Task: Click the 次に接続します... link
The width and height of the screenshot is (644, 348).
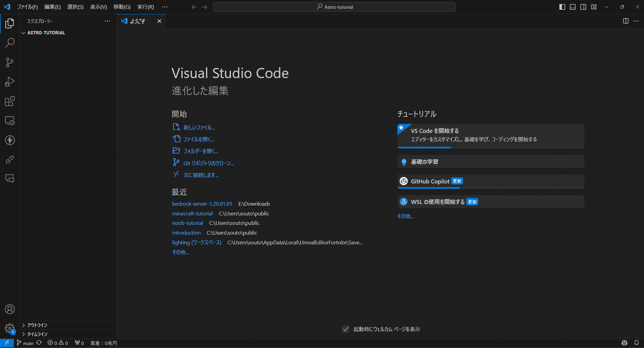Action: tap(201, 175)
